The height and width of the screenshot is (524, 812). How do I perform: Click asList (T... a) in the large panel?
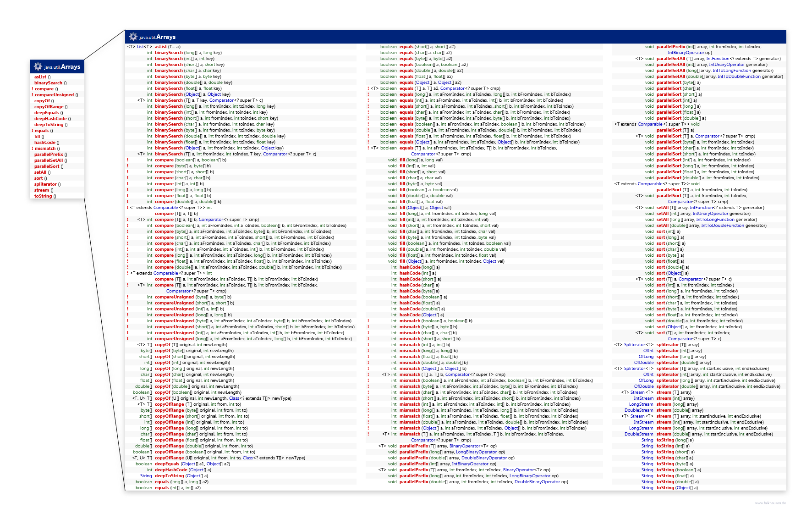pos(168,47)
